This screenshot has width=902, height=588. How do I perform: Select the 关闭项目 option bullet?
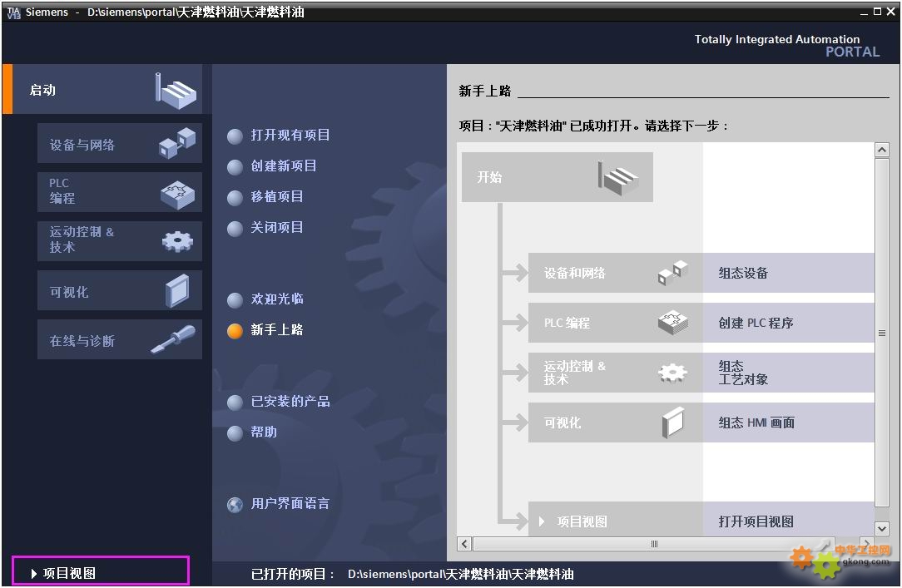pos(235,229)
